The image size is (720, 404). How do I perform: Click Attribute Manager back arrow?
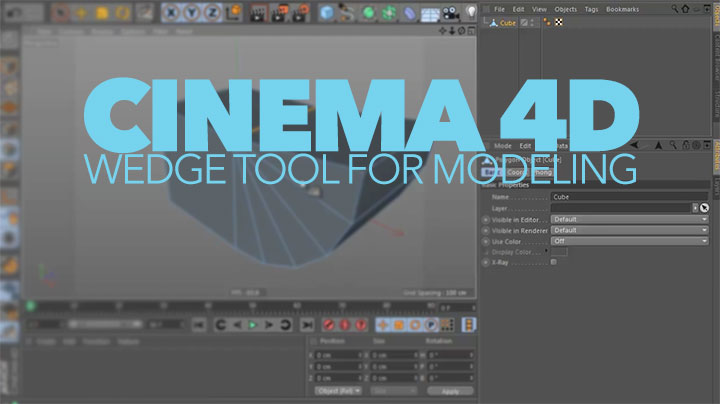(x=635, y=145)
